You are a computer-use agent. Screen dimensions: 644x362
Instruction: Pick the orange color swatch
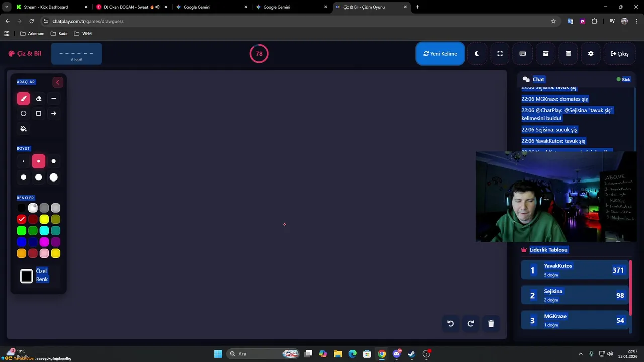(x=21, y=253)
